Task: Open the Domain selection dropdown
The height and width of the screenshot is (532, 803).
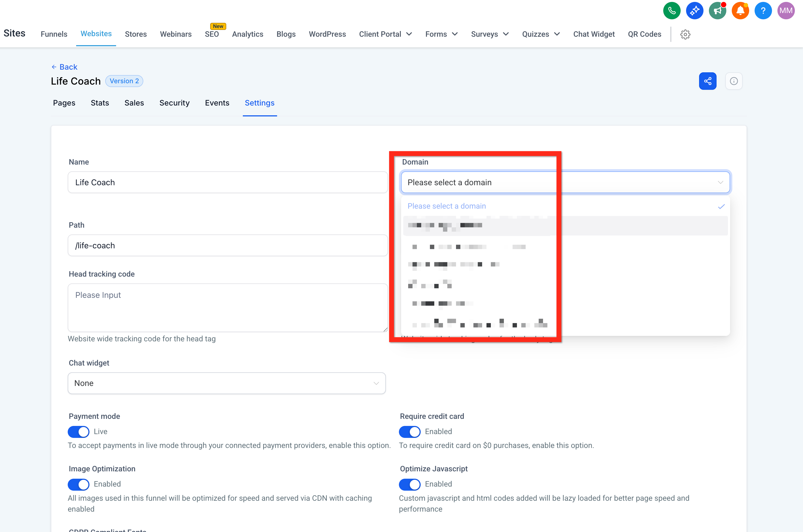Action: pos(566,182)
